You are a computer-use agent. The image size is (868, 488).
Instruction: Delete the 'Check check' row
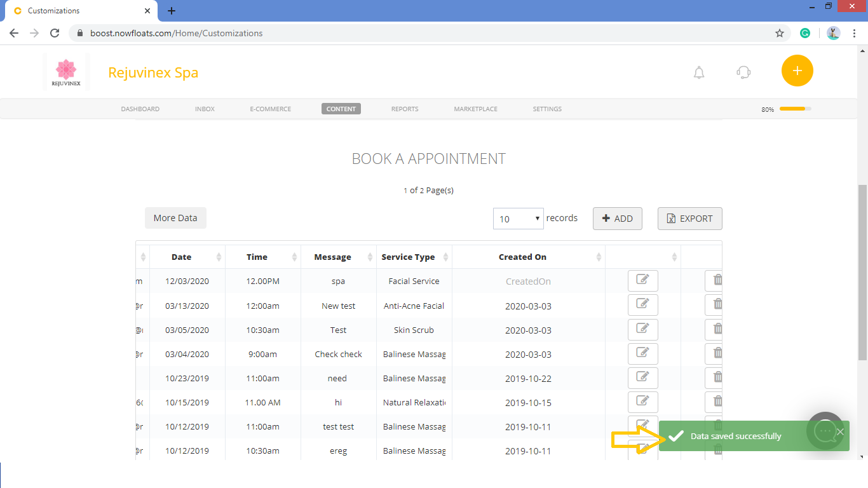click(714, 353)
